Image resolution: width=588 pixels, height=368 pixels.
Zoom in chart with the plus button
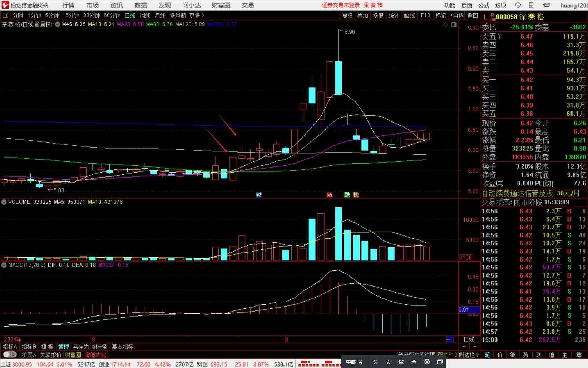click(464, 347)
